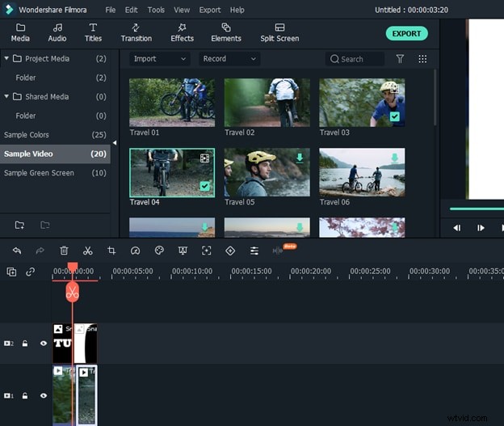
Task: Collapse the Project Media tree section
Action: click(7, 59)
